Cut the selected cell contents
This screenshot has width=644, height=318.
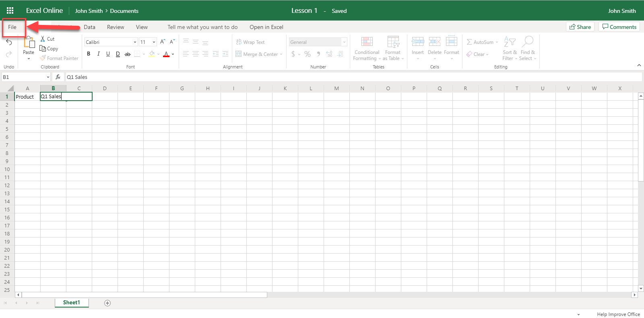click(x=47, y=39)
